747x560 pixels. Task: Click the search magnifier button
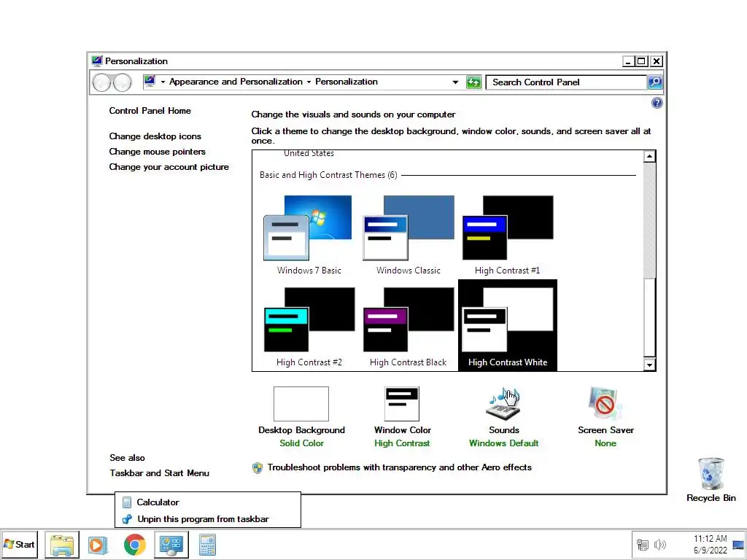(655, 82)
